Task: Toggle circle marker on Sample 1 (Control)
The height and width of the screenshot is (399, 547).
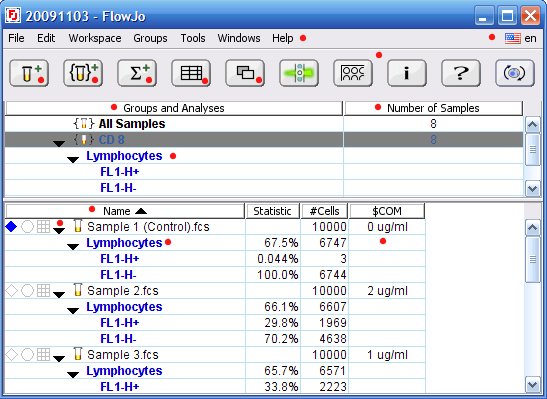Action: tap(27, 227)
